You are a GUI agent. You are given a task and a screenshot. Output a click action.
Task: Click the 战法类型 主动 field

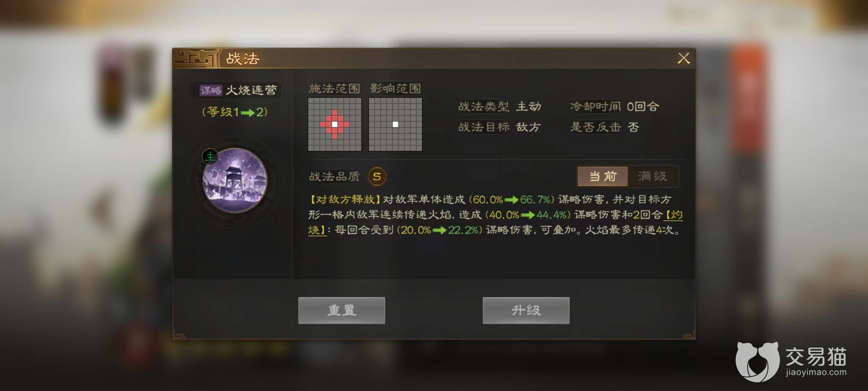(x=500, y=106)
